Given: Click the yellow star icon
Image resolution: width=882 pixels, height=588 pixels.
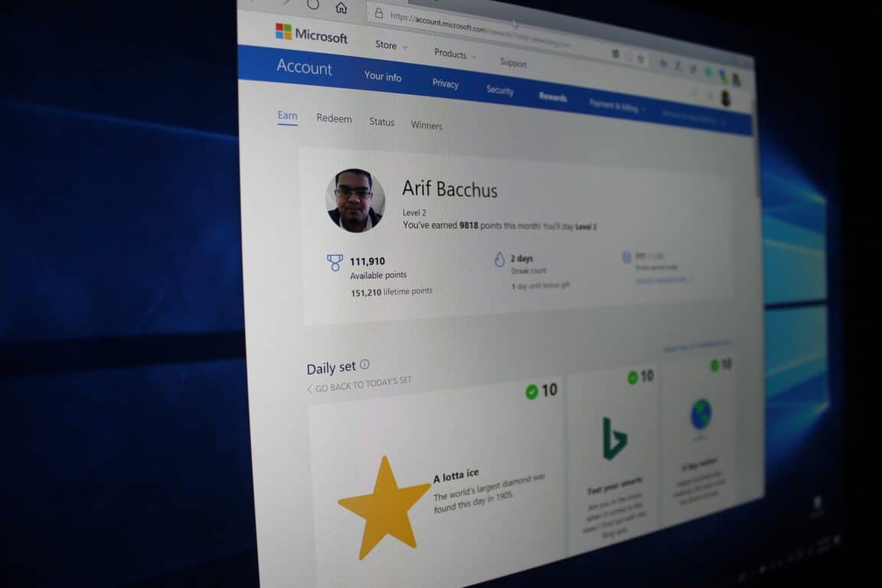Looking at the screenshot, I should 385,508.
